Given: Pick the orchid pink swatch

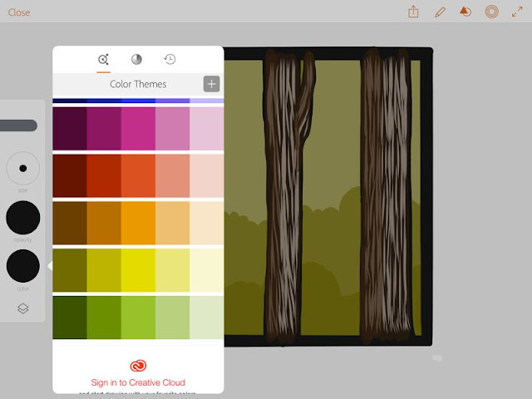Looking at the screenshot, I should click(172, 129).
